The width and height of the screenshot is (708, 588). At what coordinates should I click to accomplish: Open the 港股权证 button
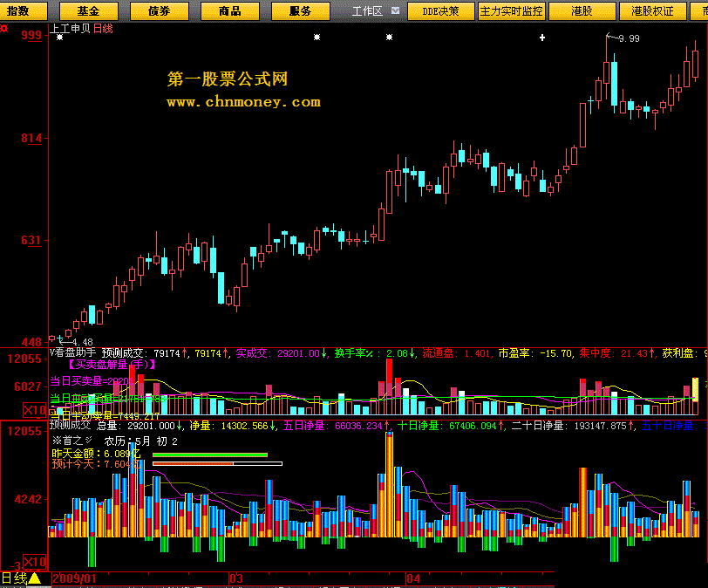click(x=652, y=10)
